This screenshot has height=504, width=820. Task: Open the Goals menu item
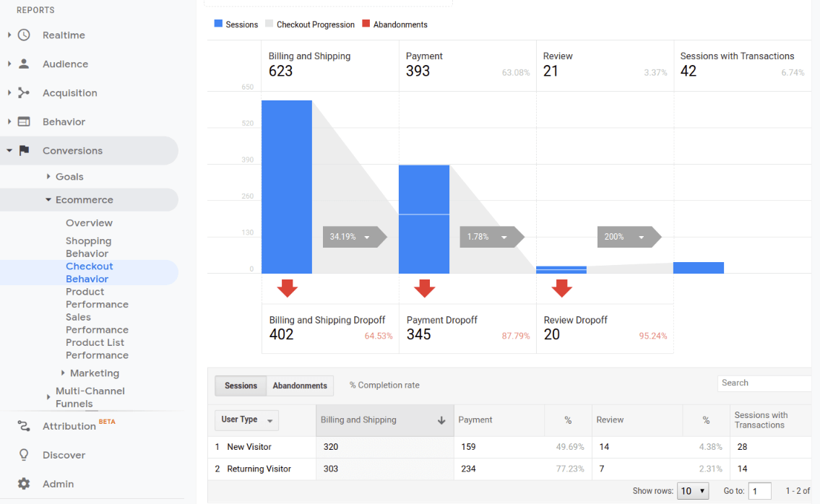click(x=69, y=177)
